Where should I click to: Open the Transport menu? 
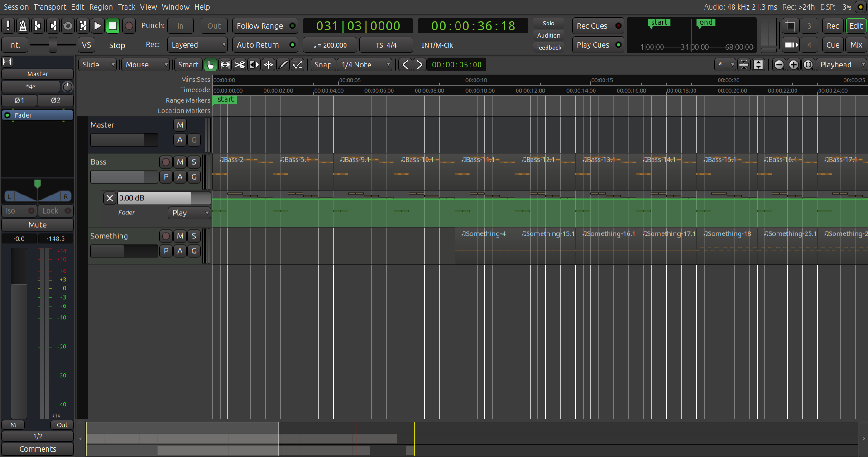[x=49, y=7]
